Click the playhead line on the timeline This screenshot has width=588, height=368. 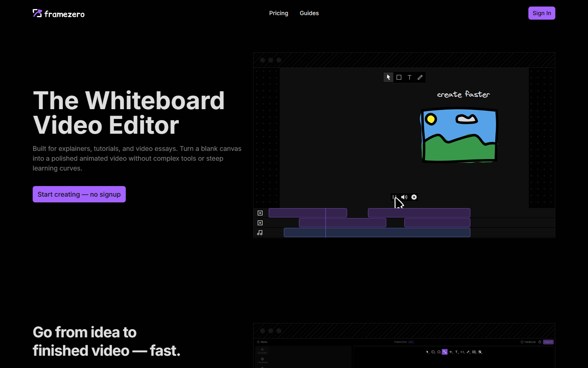point(326,223)
